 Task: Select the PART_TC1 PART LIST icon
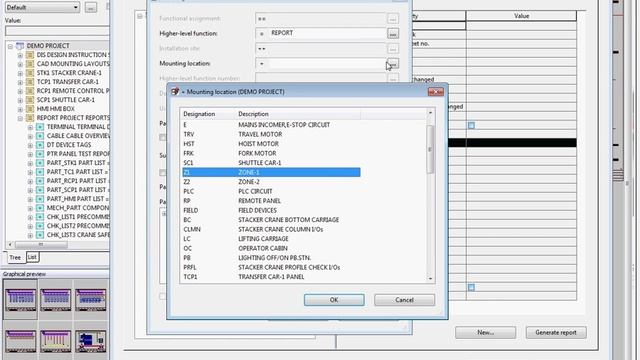tap(40, 172)
